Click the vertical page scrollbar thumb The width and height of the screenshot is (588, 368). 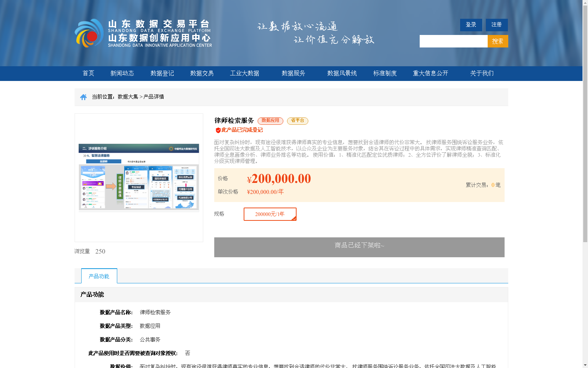tap(585, 124)
